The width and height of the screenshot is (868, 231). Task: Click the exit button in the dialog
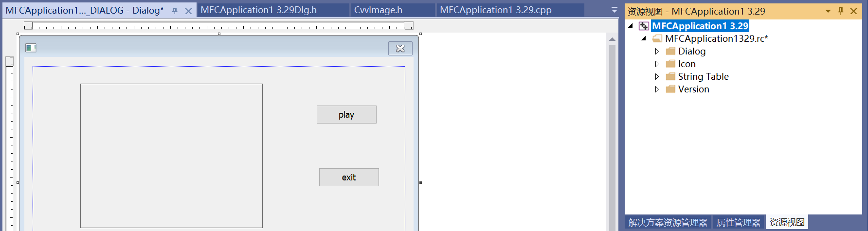(x=349, y=178)
